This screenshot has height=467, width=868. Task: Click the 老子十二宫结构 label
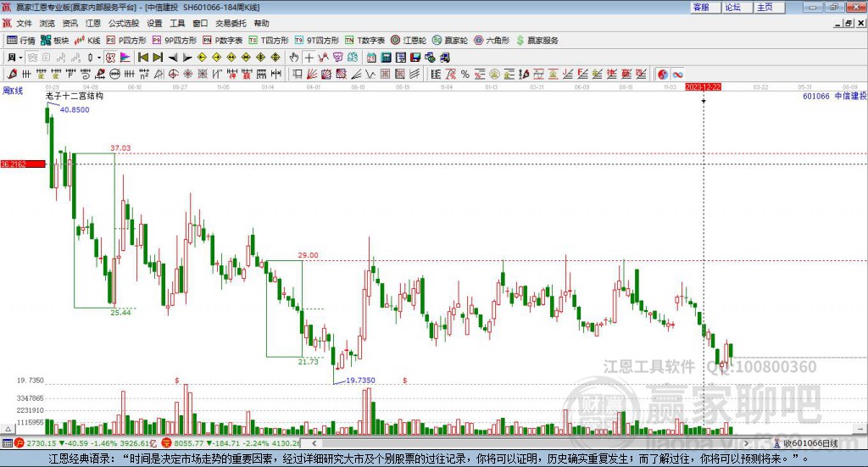[75, 96]
